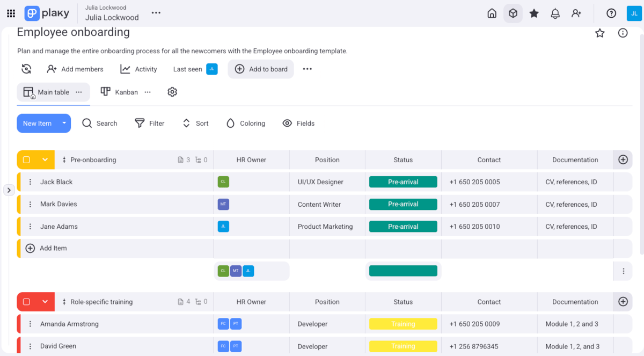Viewport: 644px width, 356px height.
Task: Collapse the Pre-onboarding group chevron
Action: point(45,159)
